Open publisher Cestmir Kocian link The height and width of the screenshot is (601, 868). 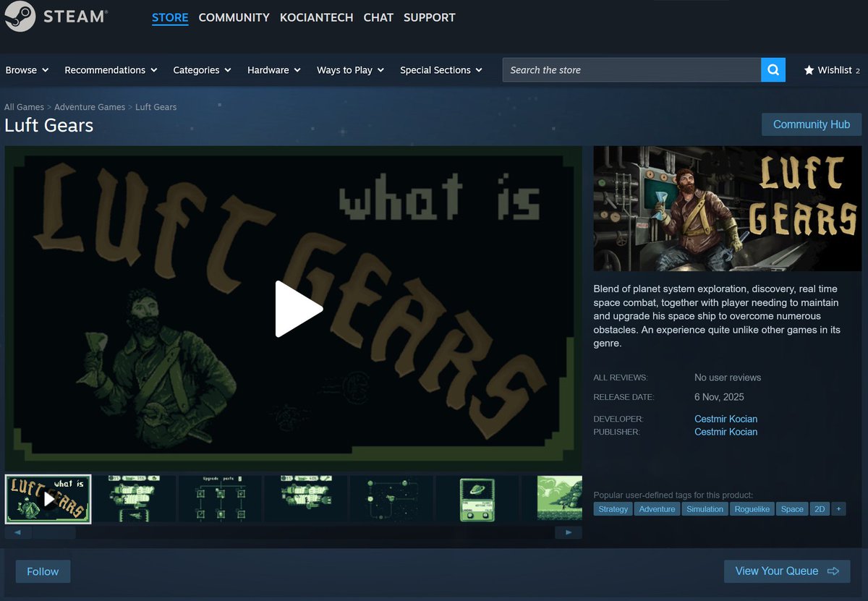[x=726, y=432]
